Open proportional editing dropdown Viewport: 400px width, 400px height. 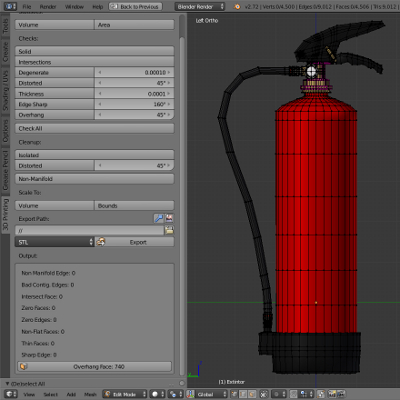pyautogui.click(x=279, y=394)
